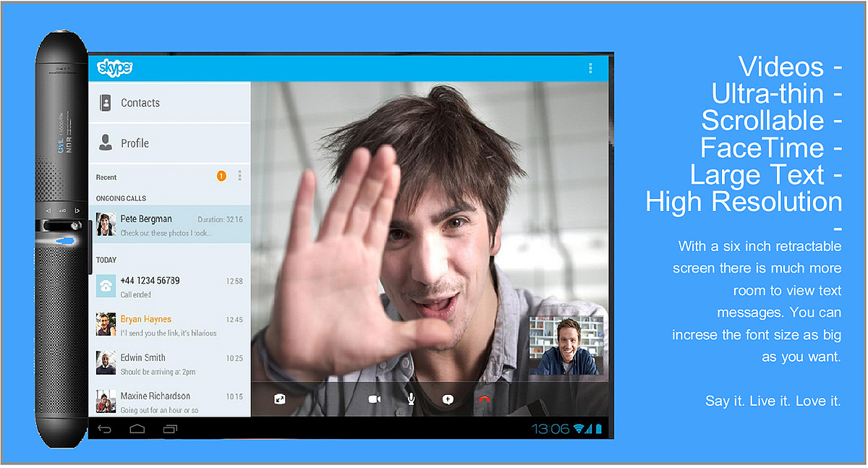
Task: Tap the Android recent apps button
Action: pos(170,429)
